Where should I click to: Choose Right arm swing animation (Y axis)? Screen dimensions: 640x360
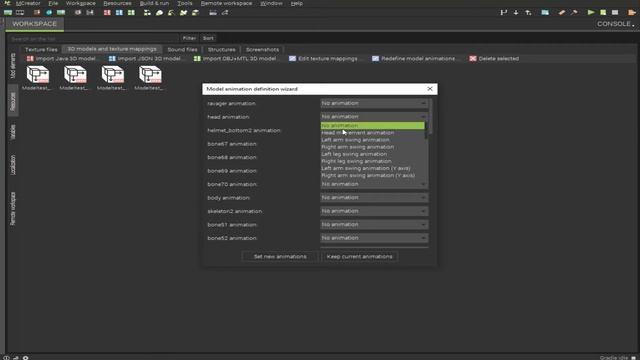click(x=373, y=176)
